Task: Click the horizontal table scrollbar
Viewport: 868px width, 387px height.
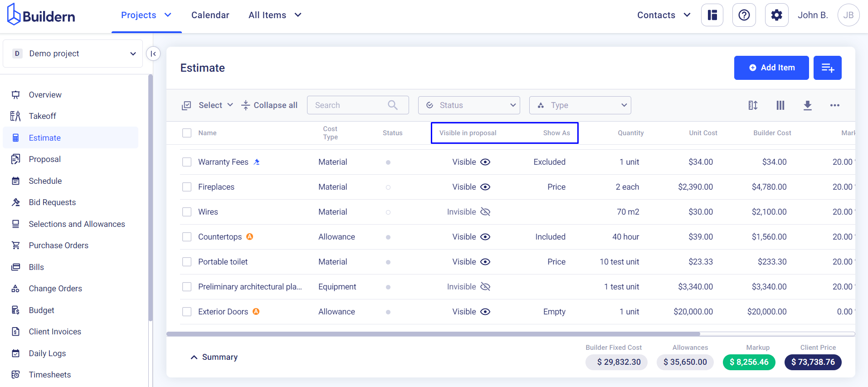Action: 433,334
